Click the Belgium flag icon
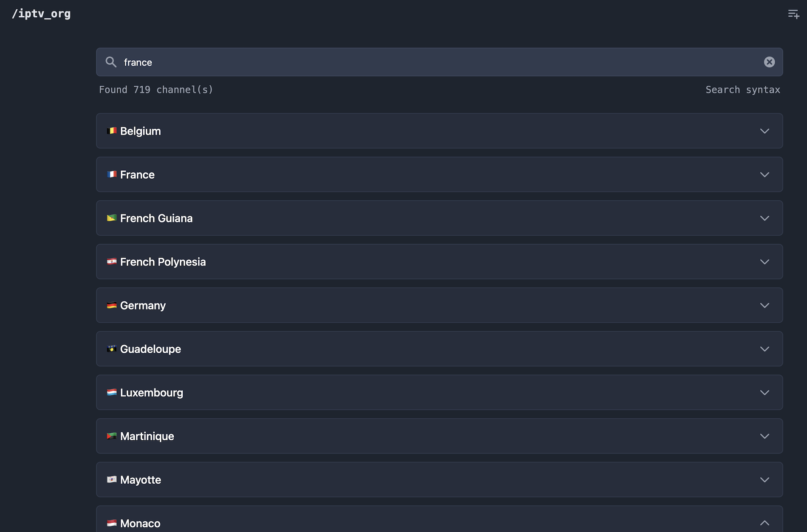Viewport: 807px width, 532px height. [112, 131]
